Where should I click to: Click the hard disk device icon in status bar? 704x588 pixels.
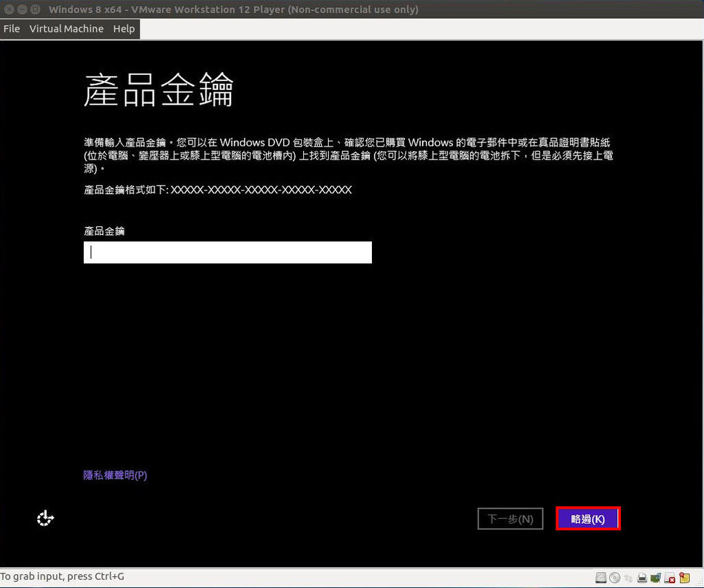pos(601,578)
